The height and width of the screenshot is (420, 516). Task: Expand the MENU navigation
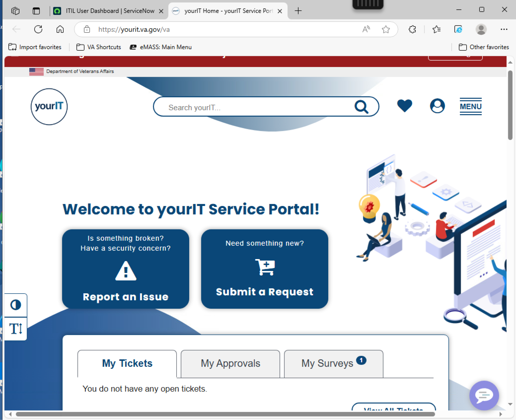(x=470, y=107)
